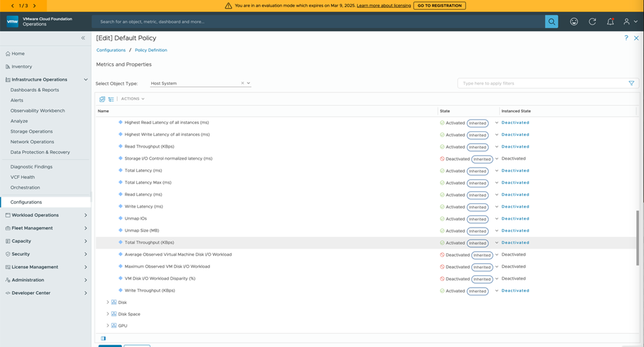This screenshot has height=347, width=644.
Task: Open the user account menu
Action: coord(629,22)
